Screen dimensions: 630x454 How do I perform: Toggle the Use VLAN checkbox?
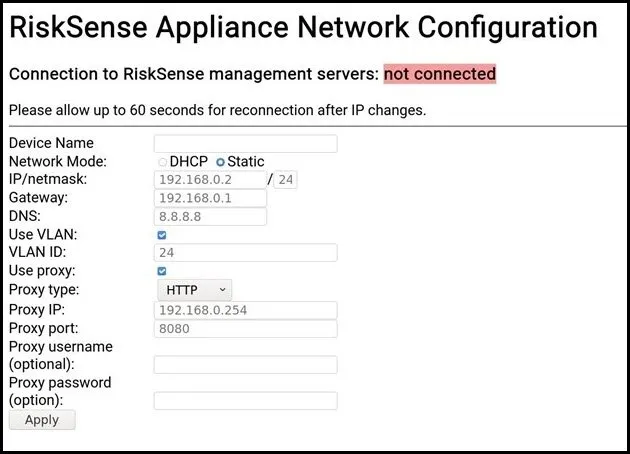coord(162,235)
